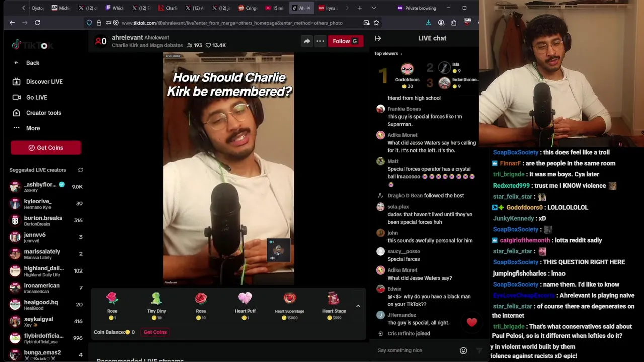
Task: Open Frankie Bones chat user profile
Action: [404, 109]
